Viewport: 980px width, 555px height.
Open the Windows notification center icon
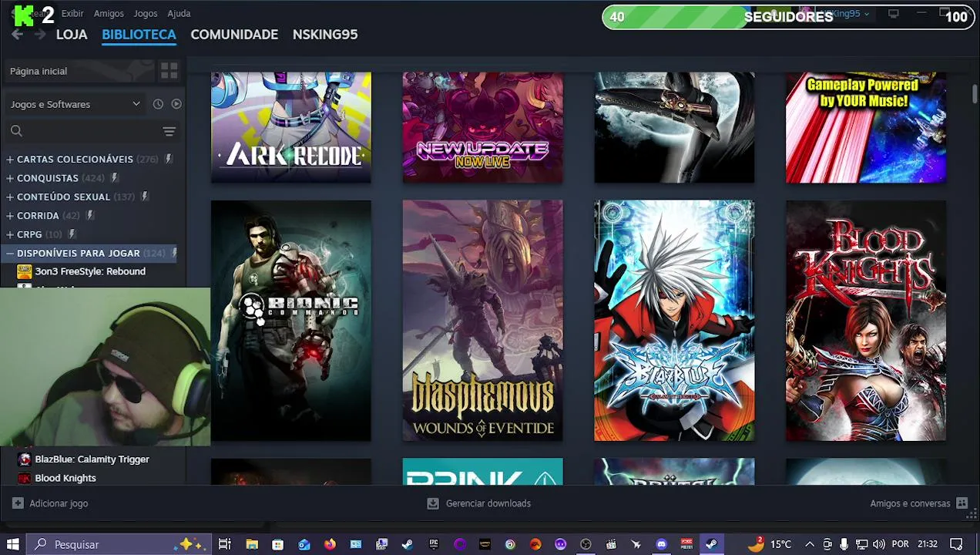click(956, 544)
